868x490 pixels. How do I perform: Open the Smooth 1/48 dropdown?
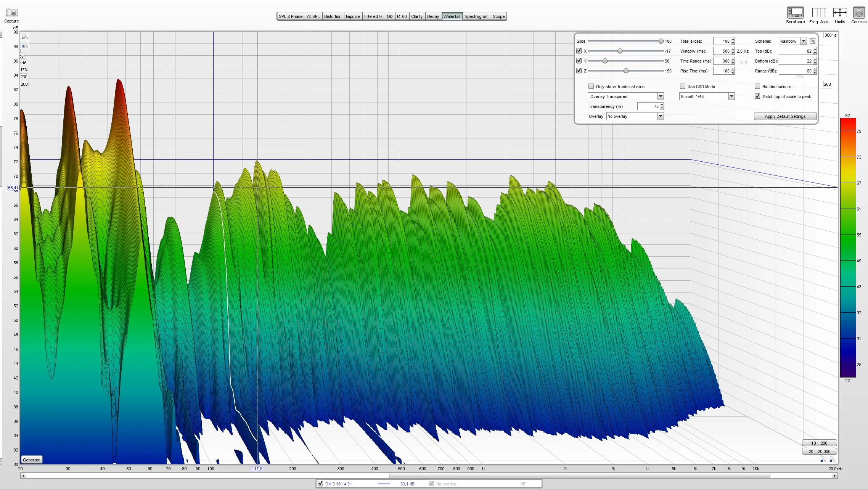707,96
